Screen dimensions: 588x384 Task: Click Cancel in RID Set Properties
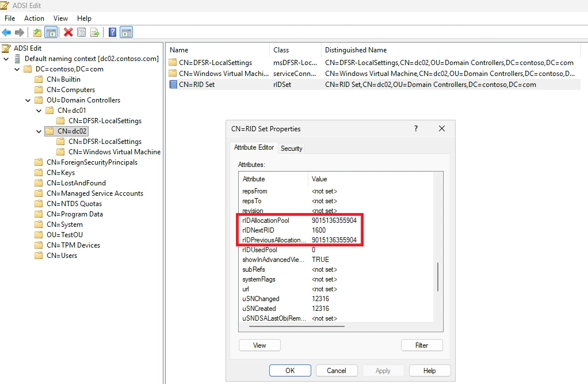coord(337,371)
